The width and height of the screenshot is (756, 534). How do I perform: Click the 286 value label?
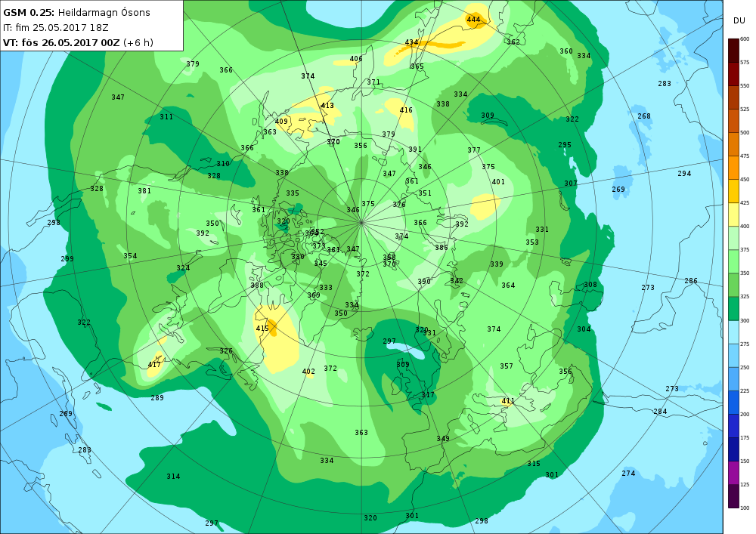[x=691, y=281]
